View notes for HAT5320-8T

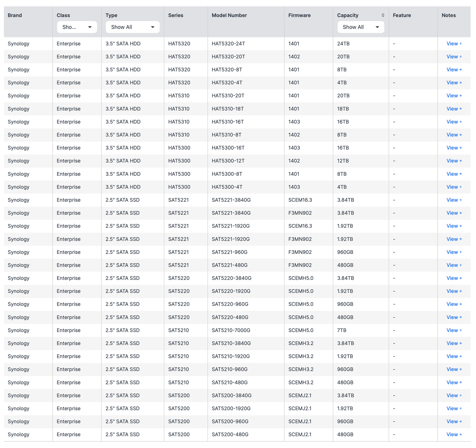(x=454, y=70)
